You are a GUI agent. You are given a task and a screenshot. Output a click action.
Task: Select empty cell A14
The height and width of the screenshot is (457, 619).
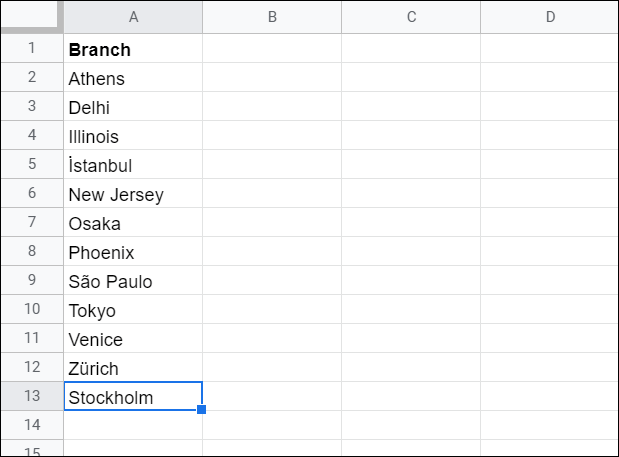pos(133,425)
